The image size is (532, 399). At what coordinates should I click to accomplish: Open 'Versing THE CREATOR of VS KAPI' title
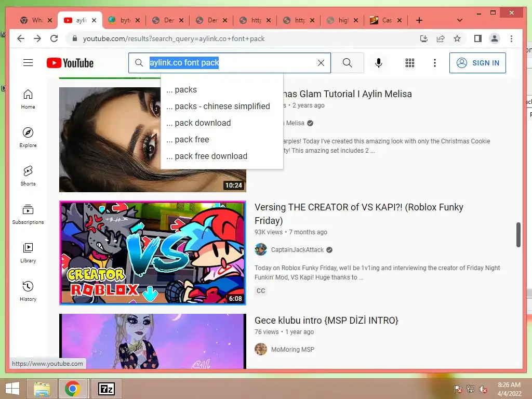pos(358,214)
